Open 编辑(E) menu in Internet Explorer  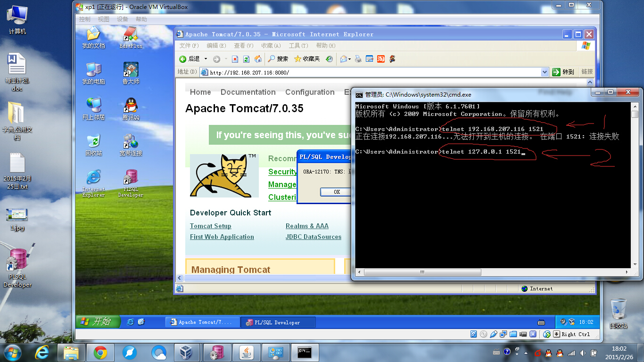[x=216, y=46]
